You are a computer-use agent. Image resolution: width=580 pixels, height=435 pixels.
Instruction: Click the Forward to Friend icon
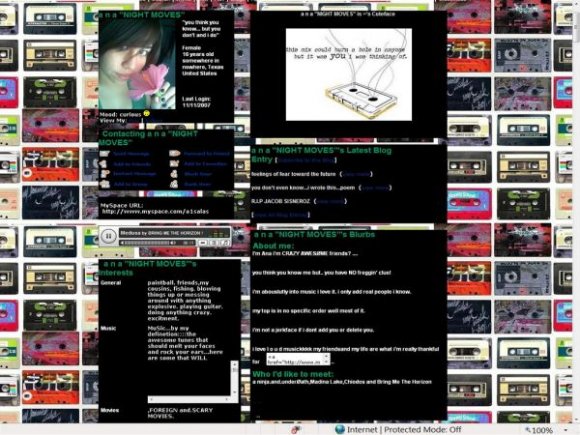(x=174, y=153)
